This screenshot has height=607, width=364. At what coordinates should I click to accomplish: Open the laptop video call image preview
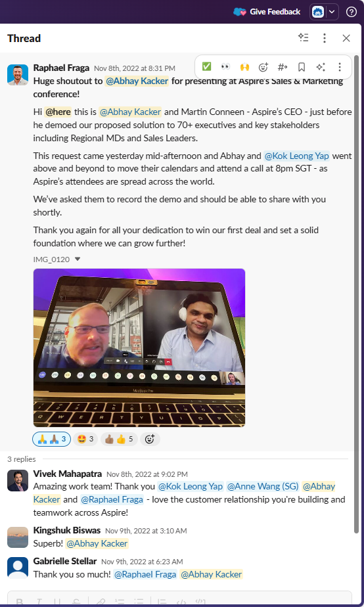pyautogui.click(x=139, y=348)
